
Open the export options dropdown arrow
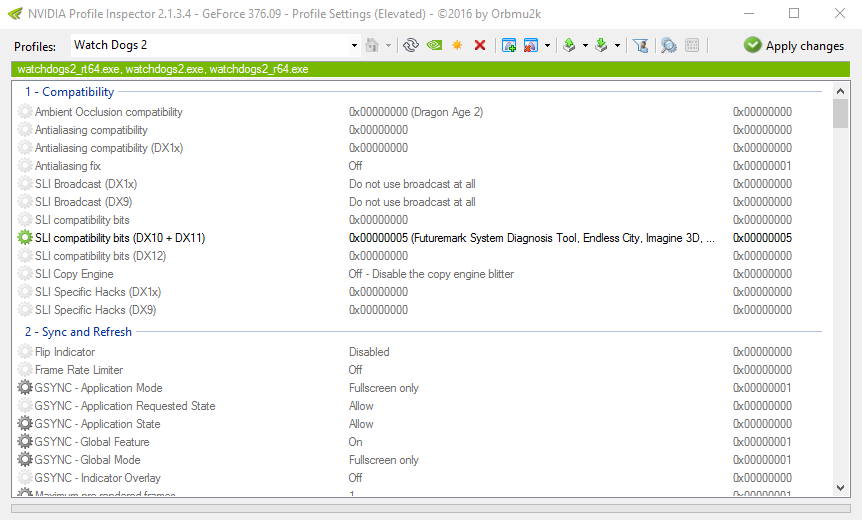[x=585, y=46]
